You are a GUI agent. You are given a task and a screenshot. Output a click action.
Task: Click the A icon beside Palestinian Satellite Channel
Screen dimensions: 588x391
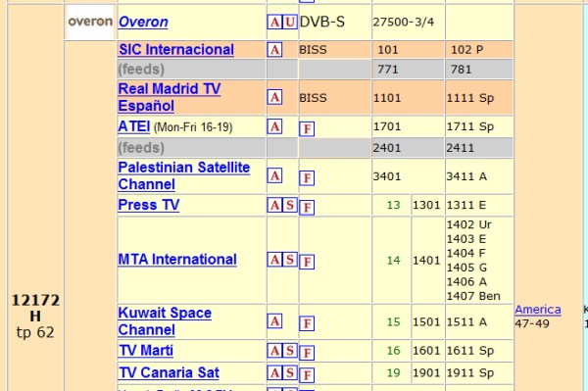[274, 175]
